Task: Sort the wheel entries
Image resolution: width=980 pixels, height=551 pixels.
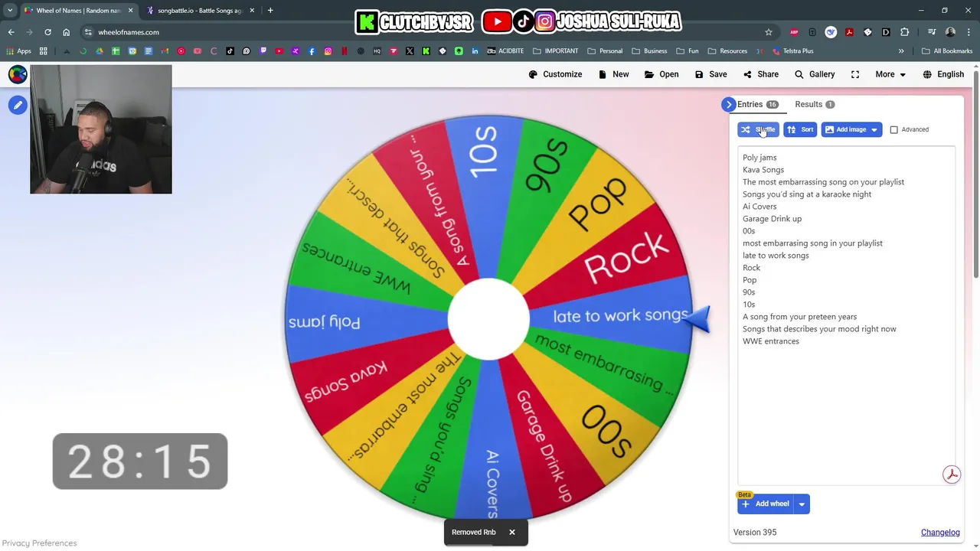Action: click(x=800, y=129)
